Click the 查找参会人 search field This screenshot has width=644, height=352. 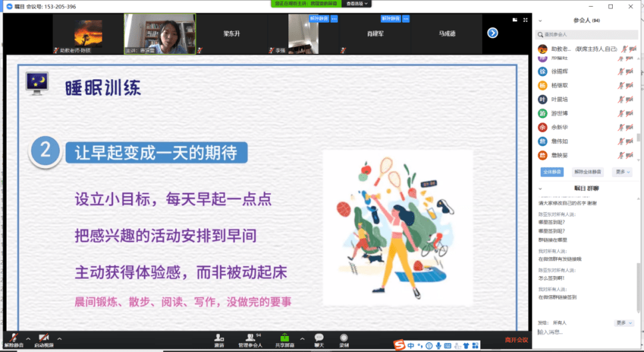point(587,35)
